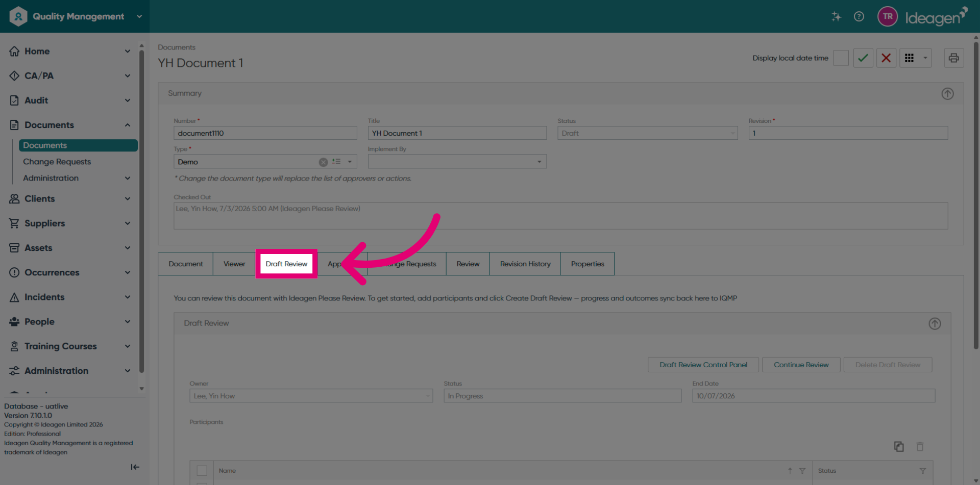This screenshot has height=485, width=980.
Task: Click the copy participants icon
Action: tap(899, 447)
